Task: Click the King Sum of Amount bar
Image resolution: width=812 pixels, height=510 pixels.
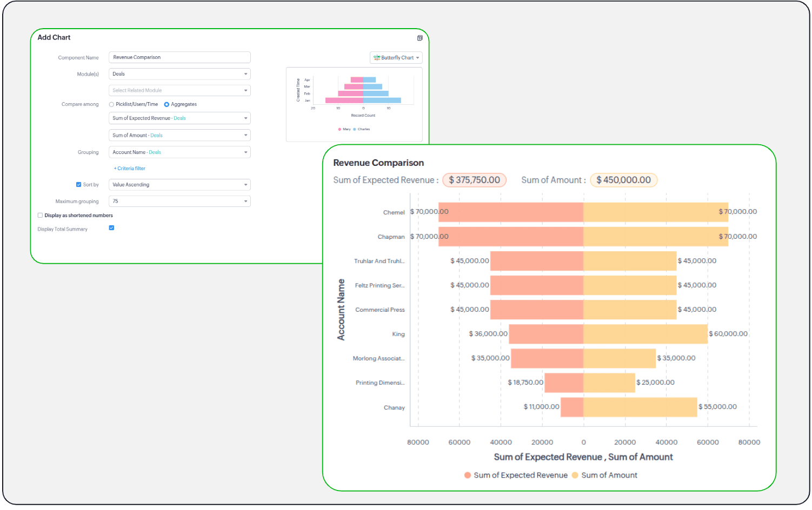Action: [645, 334]
